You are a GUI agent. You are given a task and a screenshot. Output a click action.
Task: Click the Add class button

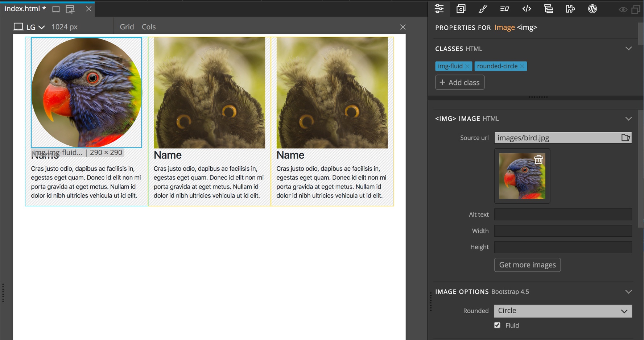tap(460, 82)
